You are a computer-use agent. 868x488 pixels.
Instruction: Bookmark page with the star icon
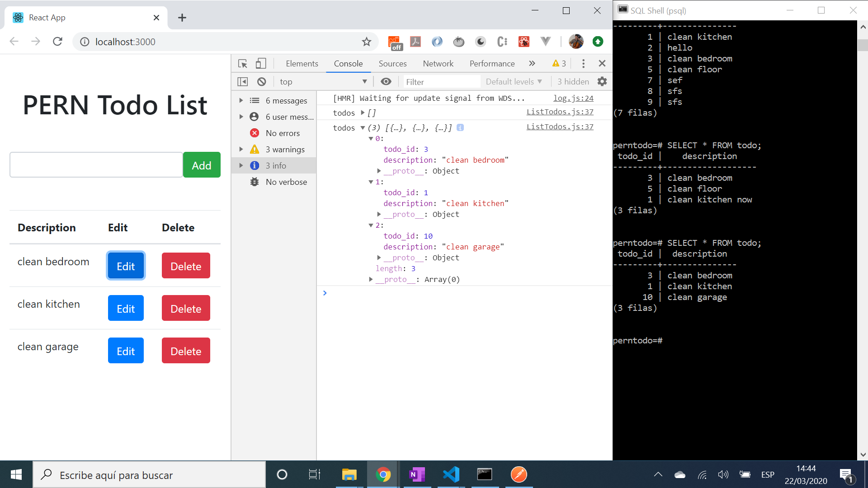pos(366,42)
